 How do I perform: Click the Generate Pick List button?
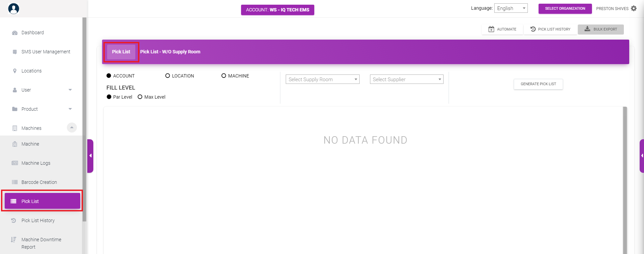point(538,84)
